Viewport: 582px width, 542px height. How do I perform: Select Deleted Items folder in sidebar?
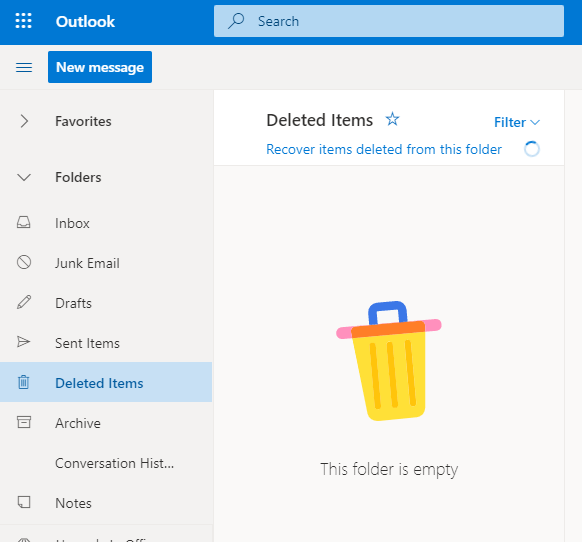pyautogui.click(x=106, y=382)
